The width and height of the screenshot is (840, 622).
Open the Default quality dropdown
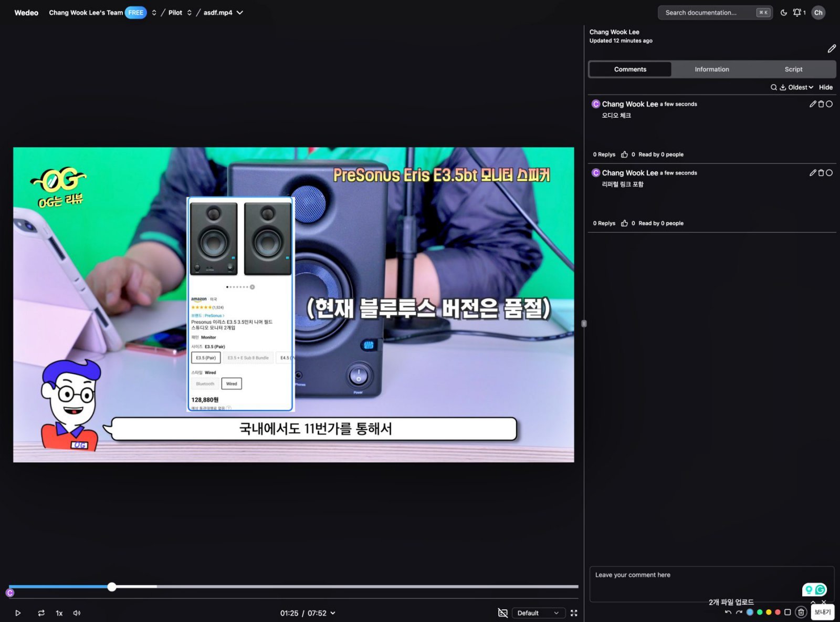538,613
